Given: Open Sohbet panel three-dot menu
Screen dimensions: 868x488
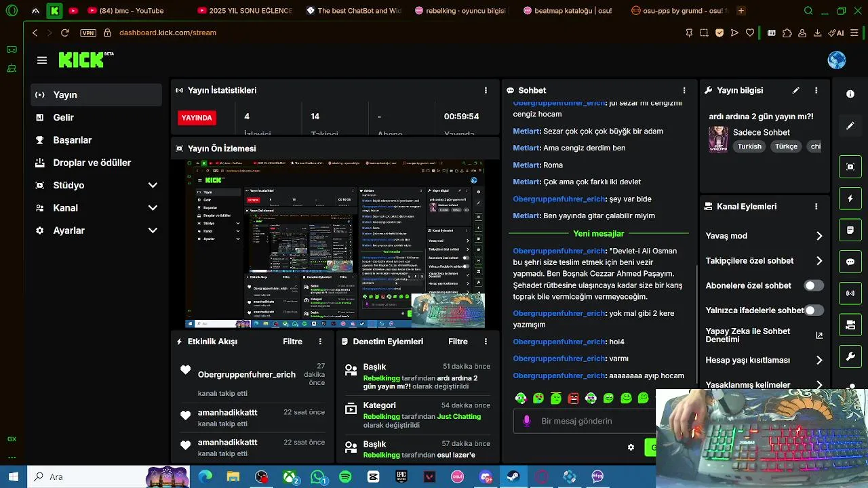Looking at the screenshot, I should [684, 90].
